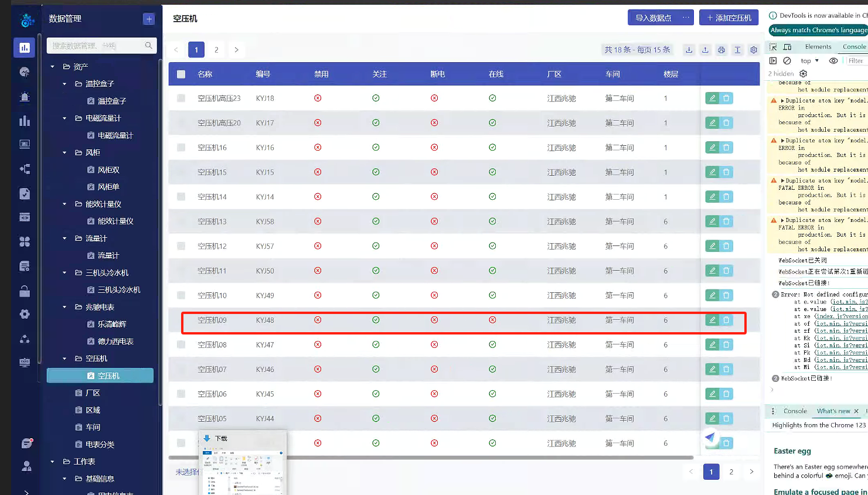Screen dimensions: 868x495
Task: Open the topology tree icon in the sidebar
Action: (25, 169)
